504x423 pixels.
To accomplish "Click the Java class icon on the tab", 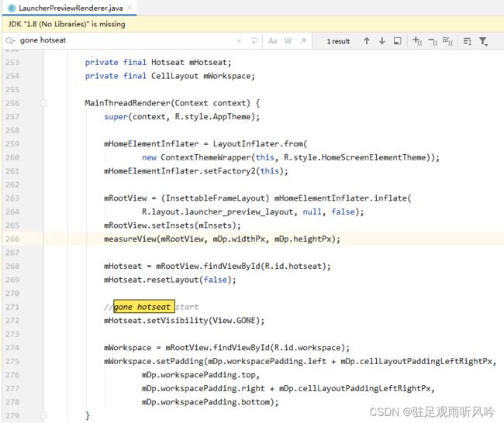I will tap(12, 9).
